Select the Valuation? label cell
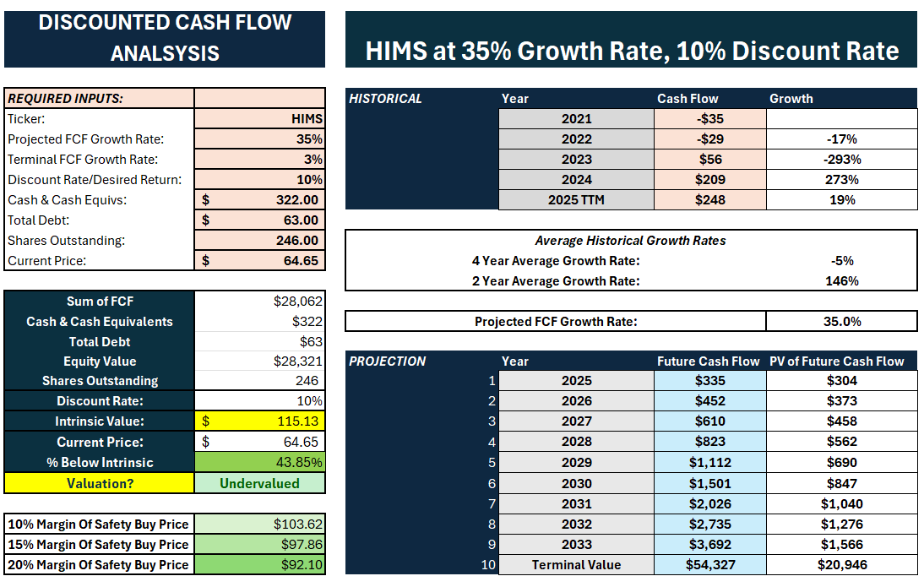The image size is (924, 587). point(100,483)
